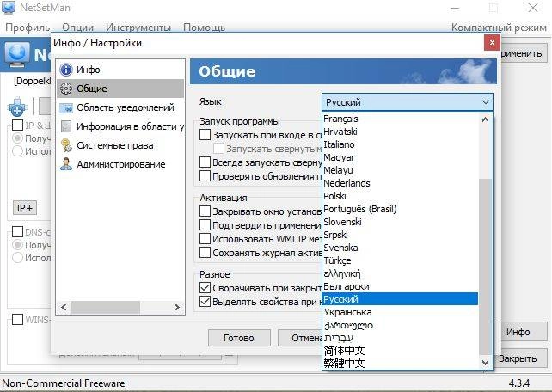Close the Инфо / Настройки dialog with the red X
Screen dimensions: 552x392
pyautogui.click(x=492, y=43)
